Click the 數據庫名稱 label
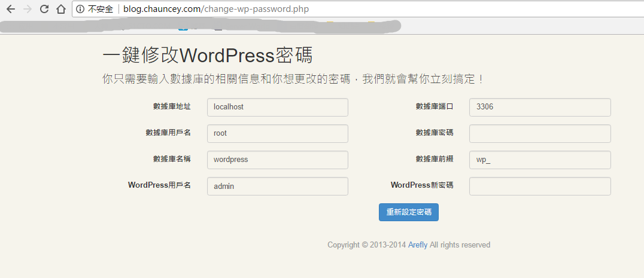Viewport: 644px width, 278px height. coord(172,159)
